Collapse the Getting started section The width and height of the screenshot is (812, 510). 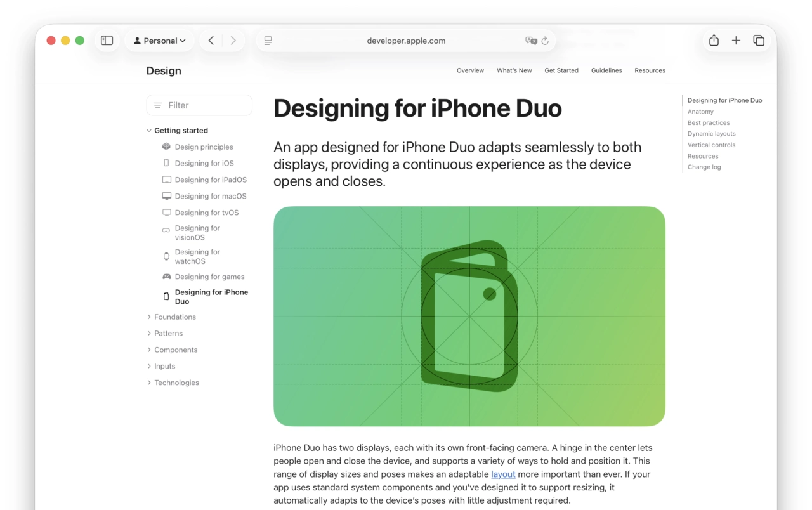[149, 131]
